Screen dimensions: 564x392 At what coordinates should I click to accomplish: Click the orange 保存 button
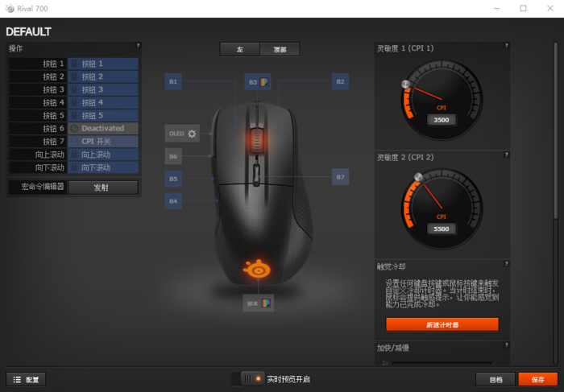537,379
